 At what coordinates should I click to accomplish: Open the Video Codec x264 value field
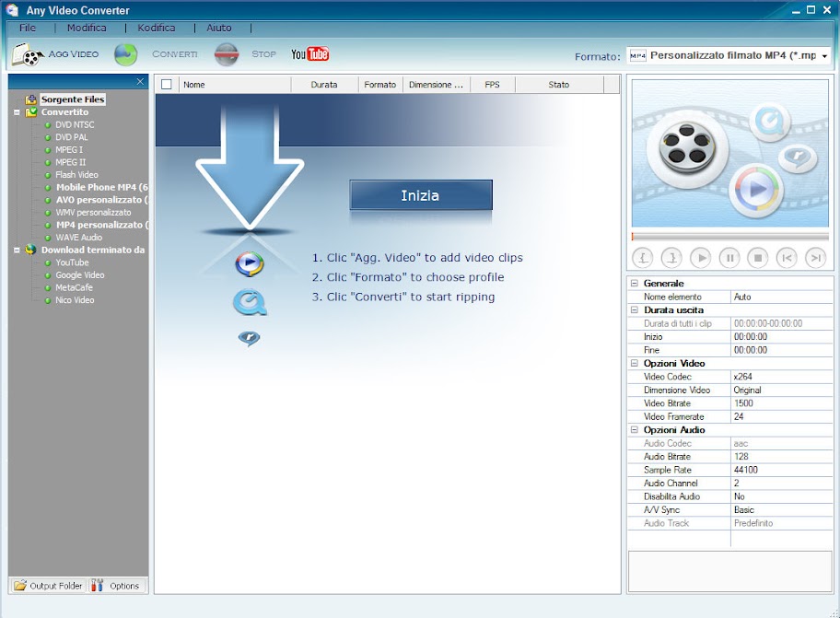click(782, 377)
